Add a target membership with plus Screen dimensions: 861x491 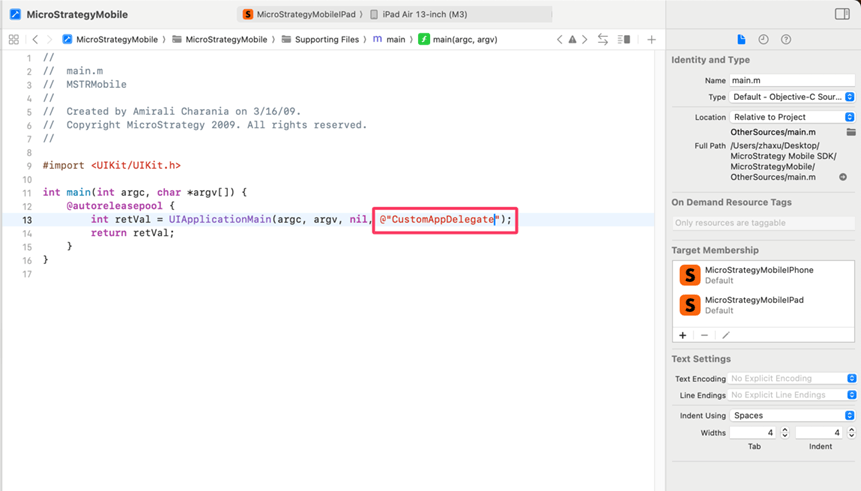tap(683, 335)
